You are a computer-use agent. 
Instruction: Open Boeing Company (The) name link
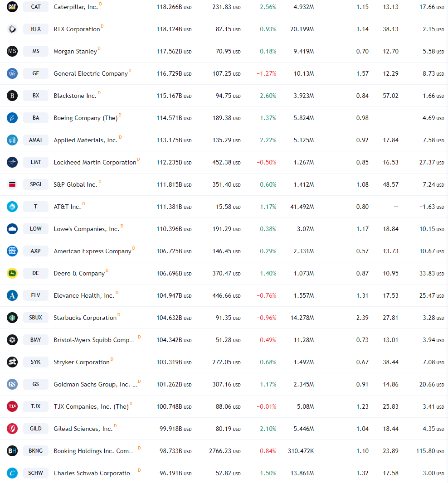86,118
